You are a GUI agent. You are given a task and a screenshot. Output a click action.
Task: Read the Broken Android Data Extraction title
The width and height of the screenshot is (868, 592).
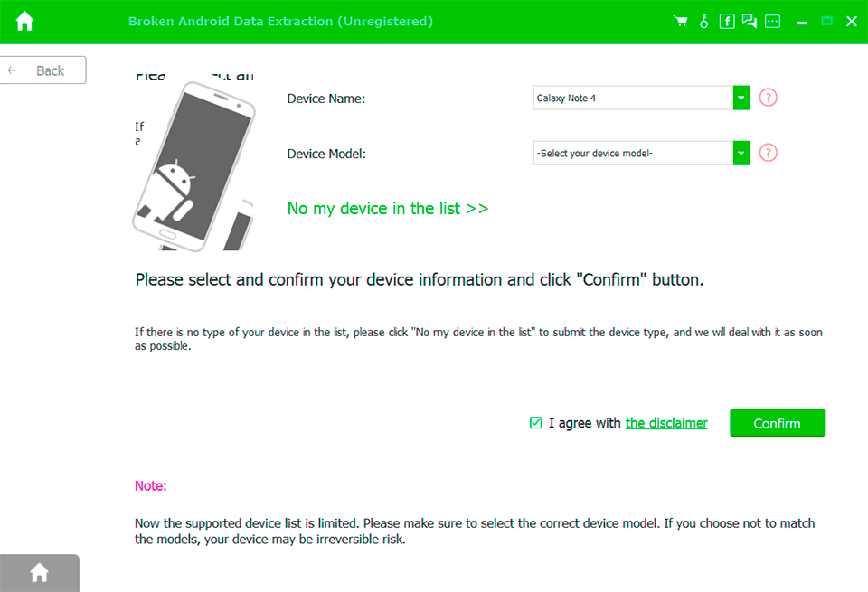pos(280,21)
